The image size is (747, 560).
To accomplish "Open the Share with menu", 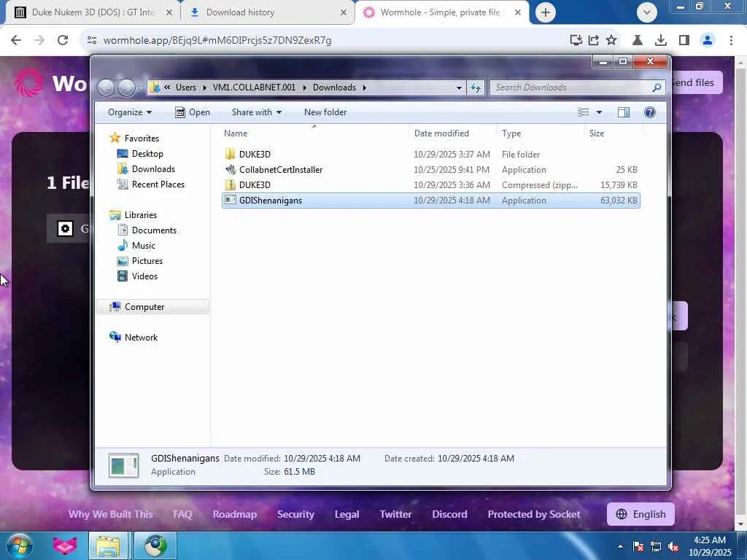I will [256, 112].
